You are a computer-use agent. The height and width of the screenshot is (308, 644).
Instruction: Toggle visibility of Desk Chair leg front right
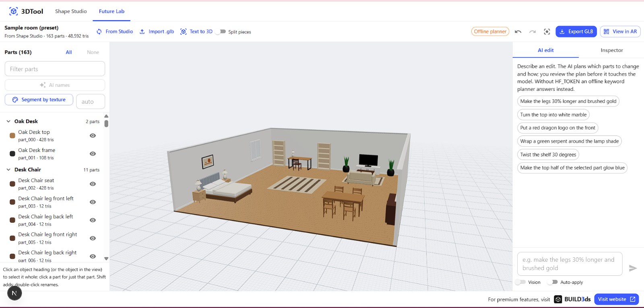pyautogui.click(x=93, y=238)
